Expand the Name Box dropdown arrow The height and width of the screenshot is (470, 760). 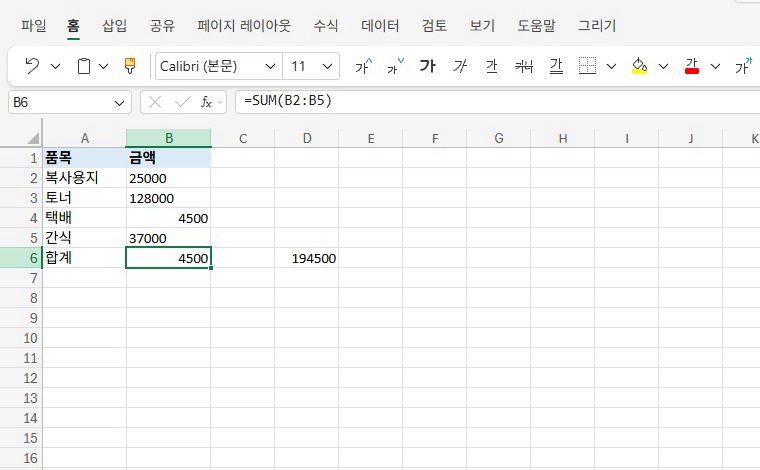click(x=119, y=103)
